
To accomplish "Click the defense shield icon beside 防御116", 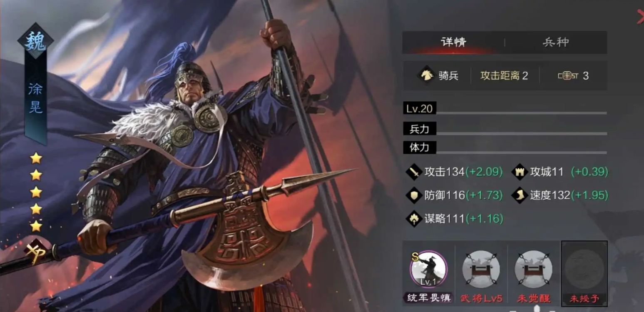I will [x=414, y=195].
